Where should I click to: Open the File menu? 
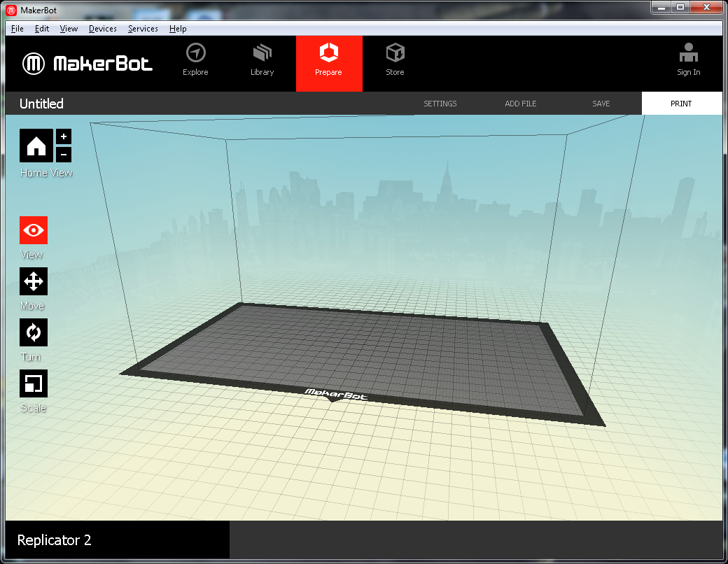pos(17,29)
